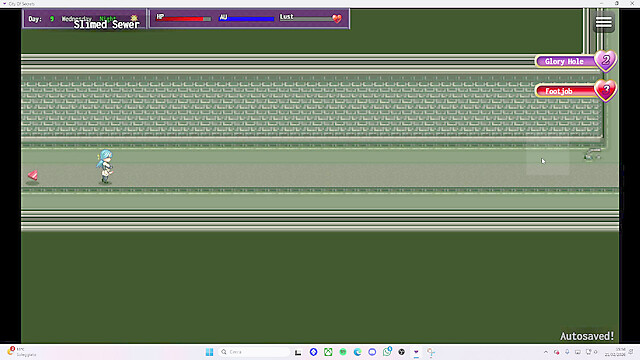Click the sun time-of-day icon
Viewport: 640px width, 360px height.
tap(134, 18)
